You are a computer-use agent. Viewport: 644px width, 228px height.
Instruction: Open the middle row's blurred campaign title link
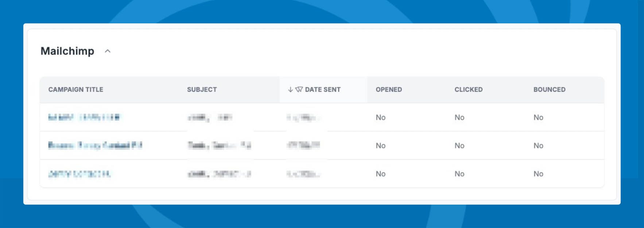point(95,145)
